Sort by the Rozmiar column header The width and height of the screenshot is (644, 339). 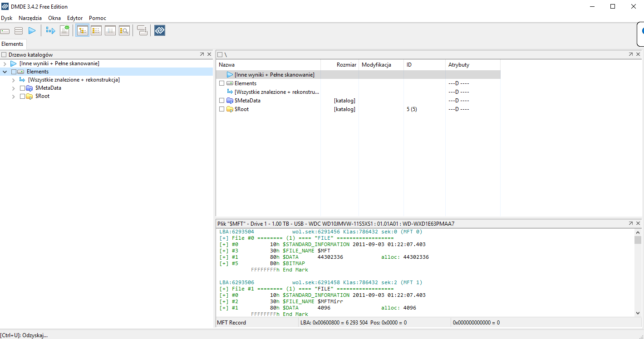[340, 65]
